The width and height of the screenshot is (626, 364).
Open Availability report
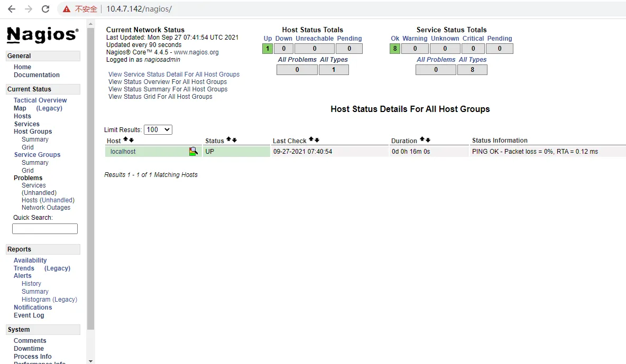[x=30, y=260]
